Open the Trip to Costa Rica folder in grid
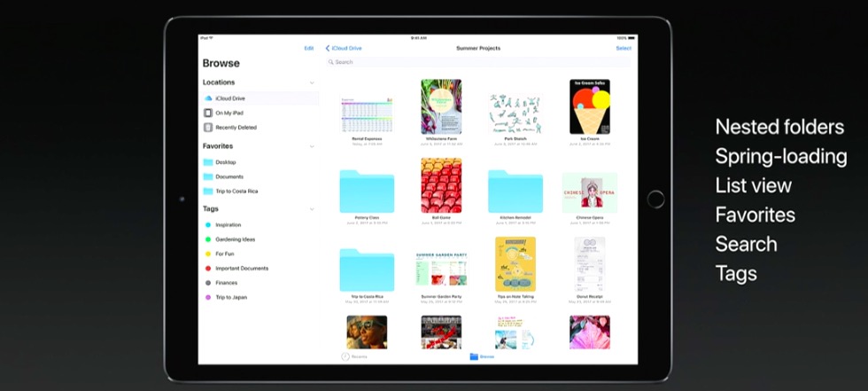The image size is (868, 391). [367, 270]
